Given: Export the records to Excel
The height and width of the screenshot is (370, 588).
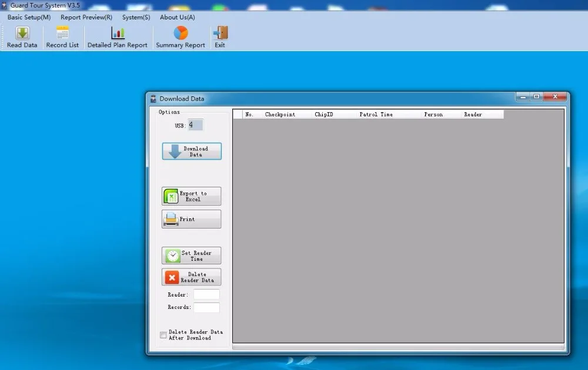Looking at the screenshot, I should pos(192,196).
